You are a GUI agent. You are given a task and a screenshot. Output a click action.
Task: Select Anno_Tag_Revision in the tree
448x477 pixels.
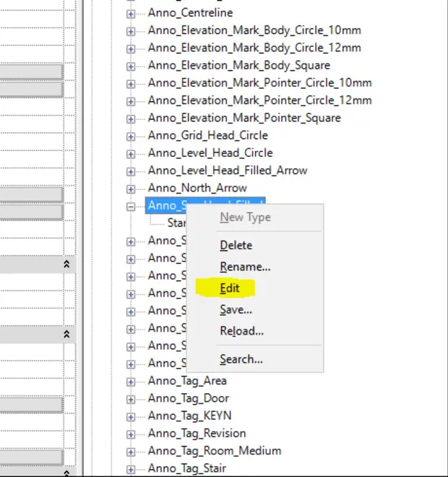point(197,434)
